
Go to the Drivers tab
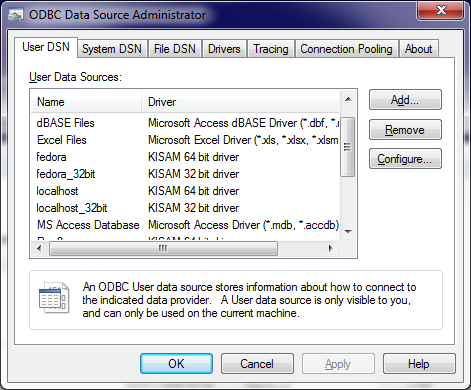224,49
